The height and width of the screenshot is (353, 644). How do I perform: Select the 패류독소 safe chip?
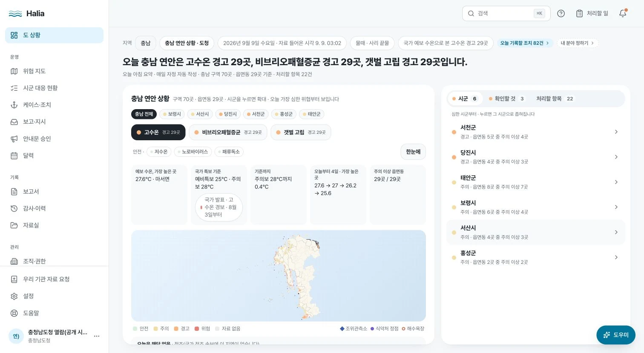229,152
